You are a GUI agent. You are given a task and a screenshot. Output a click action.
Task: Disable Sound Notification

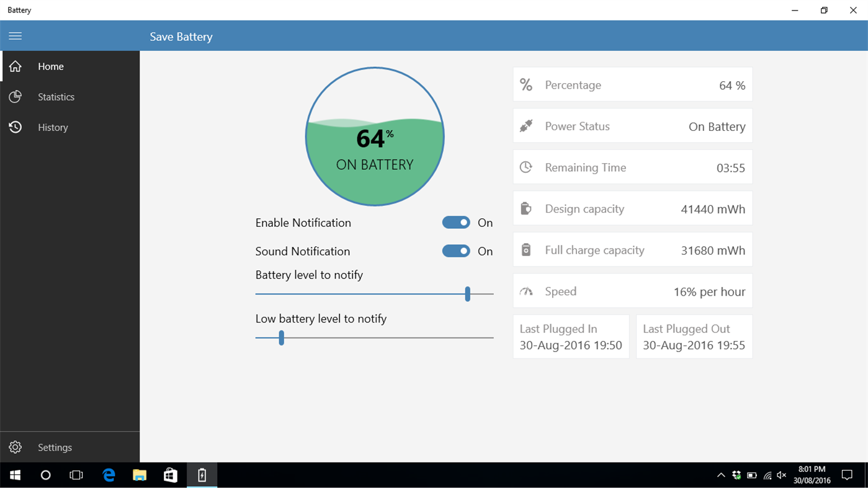pyautogui.click(x=456, y=251)
